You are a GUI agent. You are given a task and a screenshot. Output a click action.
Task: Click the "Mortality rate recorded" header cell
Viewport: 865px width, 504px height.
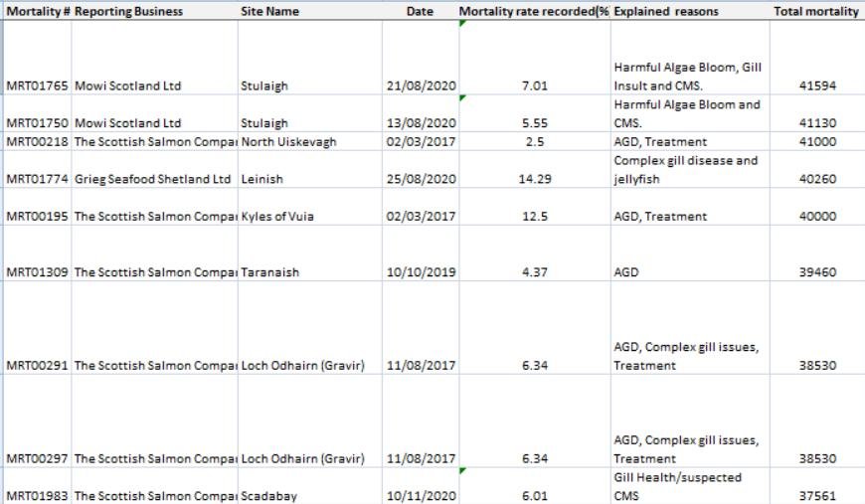534,11
